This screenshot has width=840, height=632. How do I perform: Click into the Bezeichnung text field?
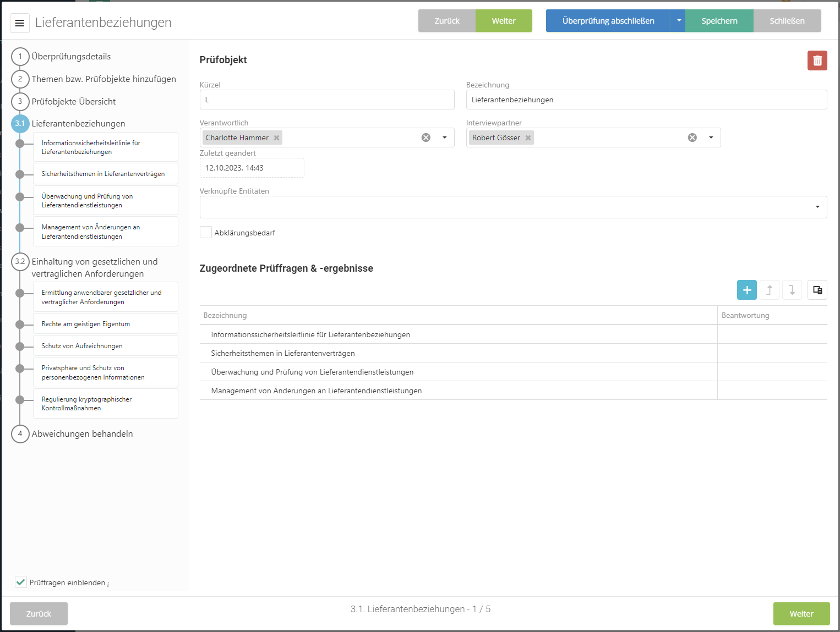click(x=646, y=100)
